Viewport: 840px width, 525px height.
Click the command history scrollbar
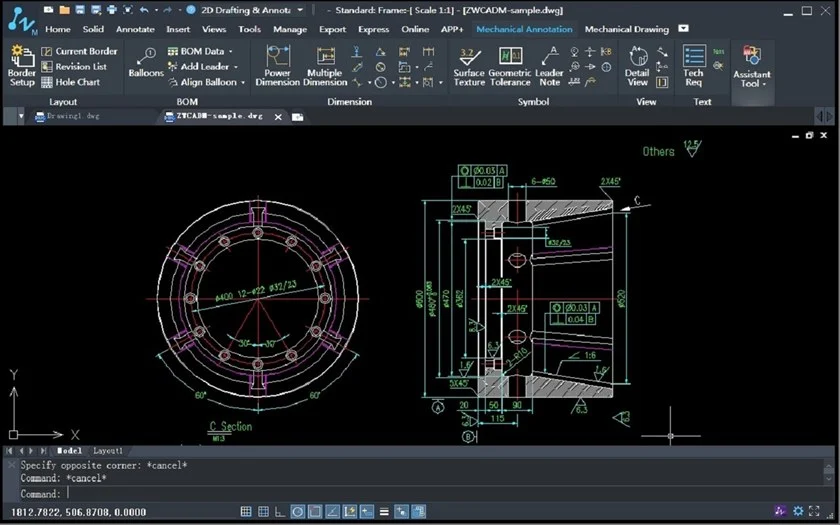tap(828, 473)
